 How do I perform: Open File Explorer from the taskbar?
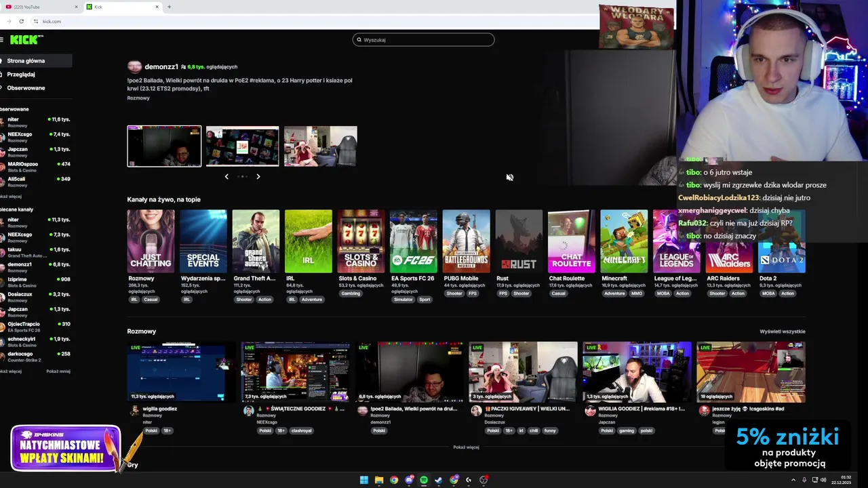pyautogui.click(x=379, y=480)
